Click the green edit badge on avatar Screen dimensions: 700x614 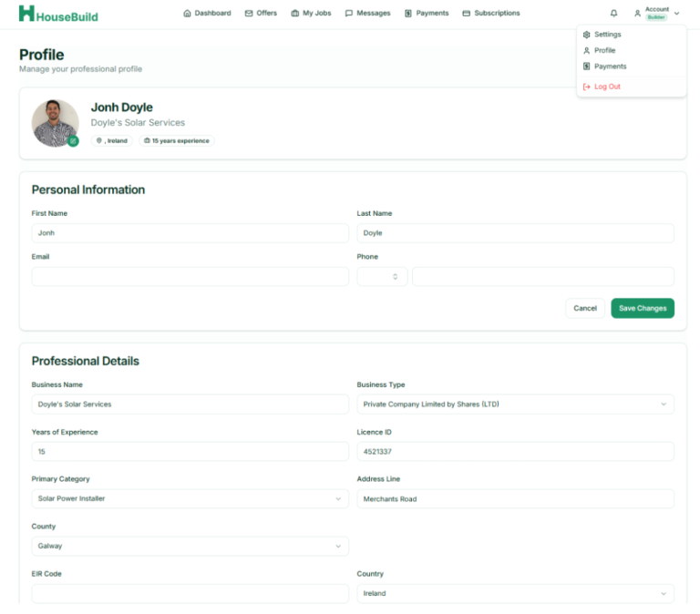point(73,141)
